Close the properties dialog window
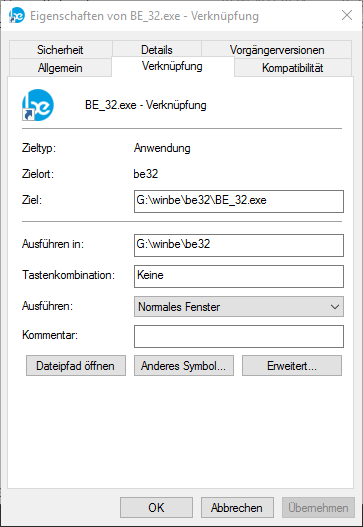 347,15
